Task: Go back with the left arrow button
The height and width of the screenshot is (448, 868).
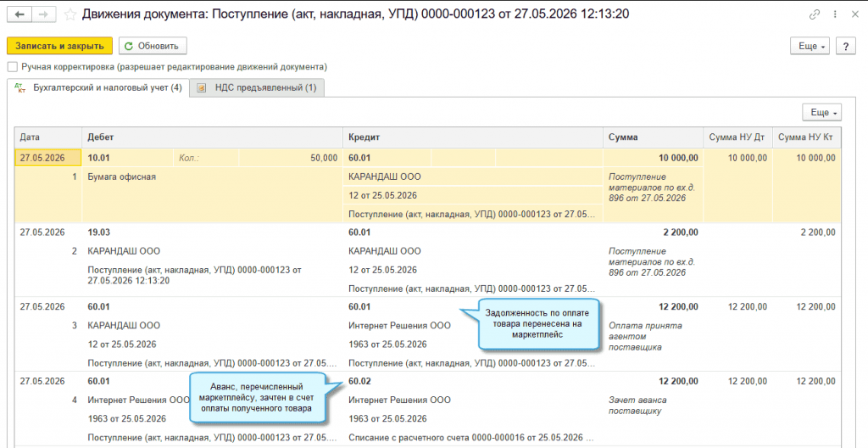Action: 19,14
